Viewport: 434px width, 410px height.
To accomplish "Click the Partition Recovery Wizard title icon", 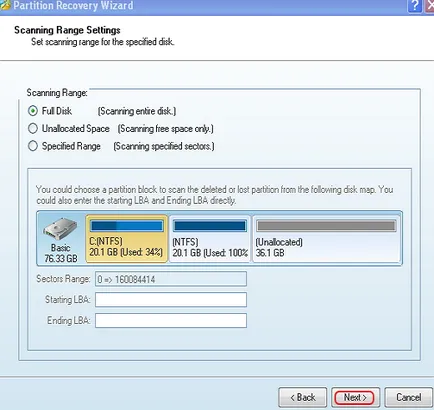I will pos(5,5).
